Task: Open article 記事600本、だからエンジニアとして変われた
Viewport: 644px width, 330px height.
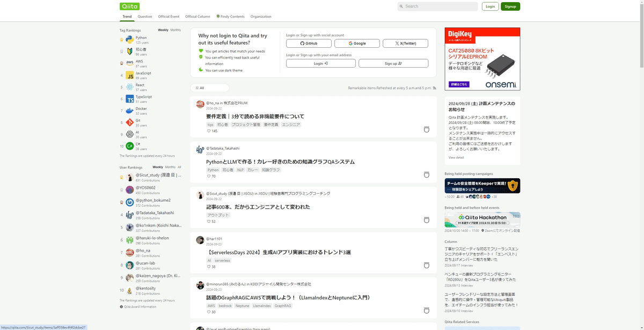Action: point(258,207)
